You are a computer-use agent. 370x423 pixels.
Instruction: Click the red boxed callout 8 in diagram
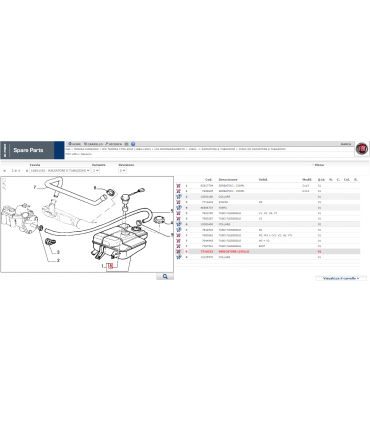[111, 266]
